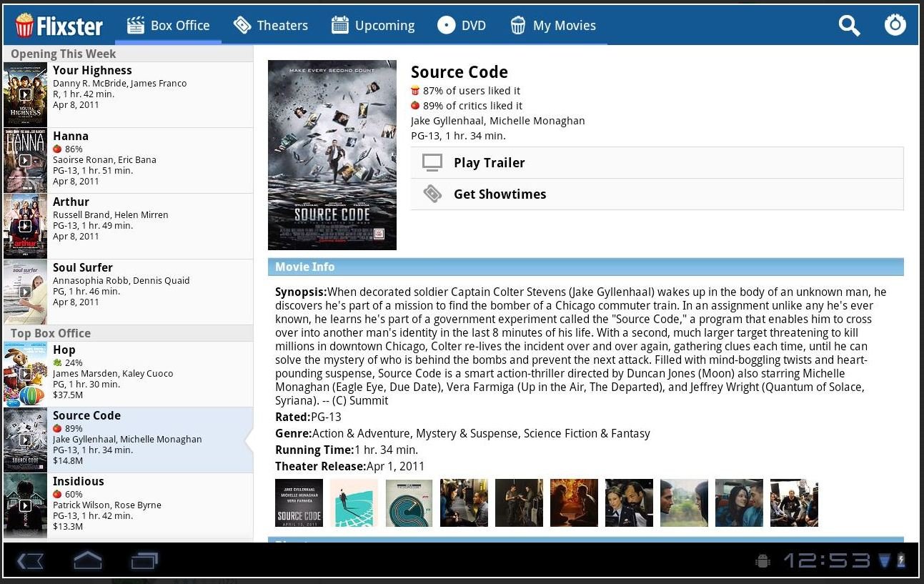Click the cast line Patrick Wilson, Rose Byrne
This screenshot has width=924, height=584.
[x=107, y=505]
